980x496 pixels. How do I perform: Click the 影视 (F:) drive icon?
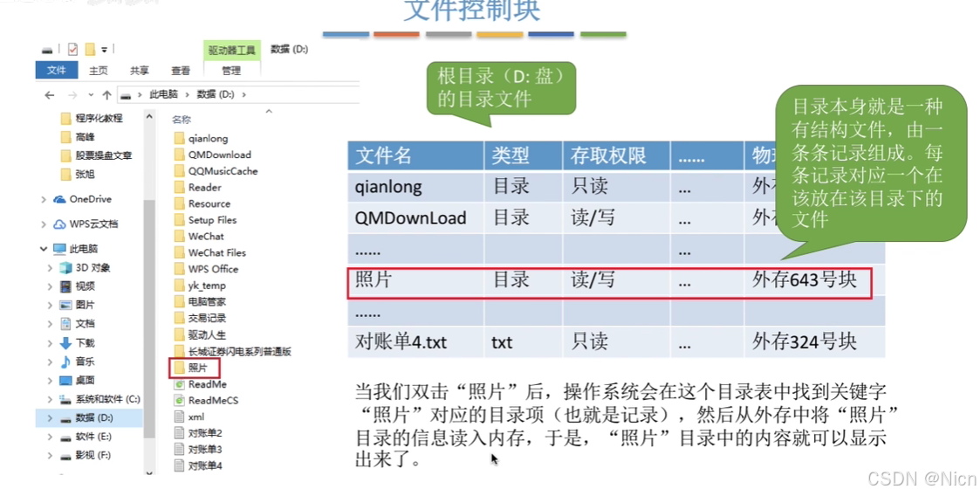(x=65, y=456)
